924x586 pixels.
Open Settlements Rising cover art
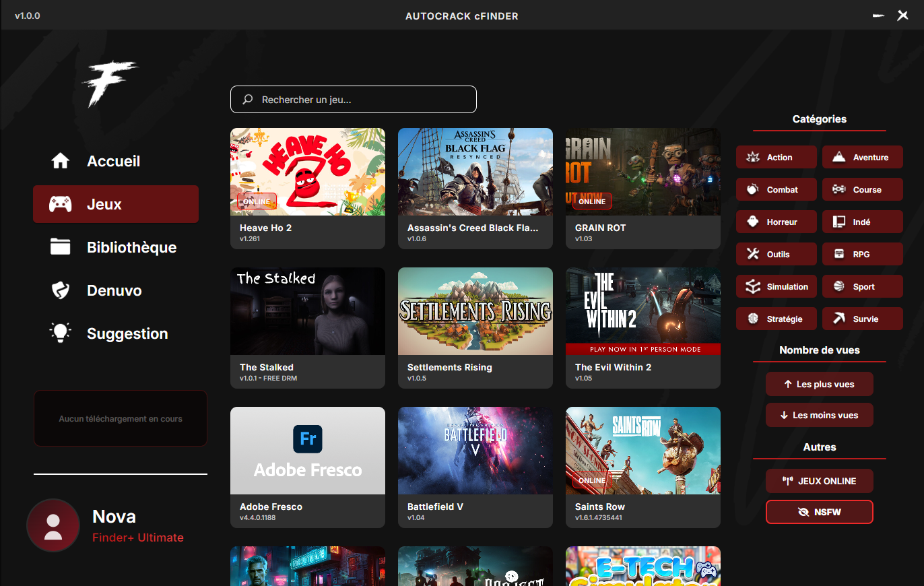coord(475,311)
